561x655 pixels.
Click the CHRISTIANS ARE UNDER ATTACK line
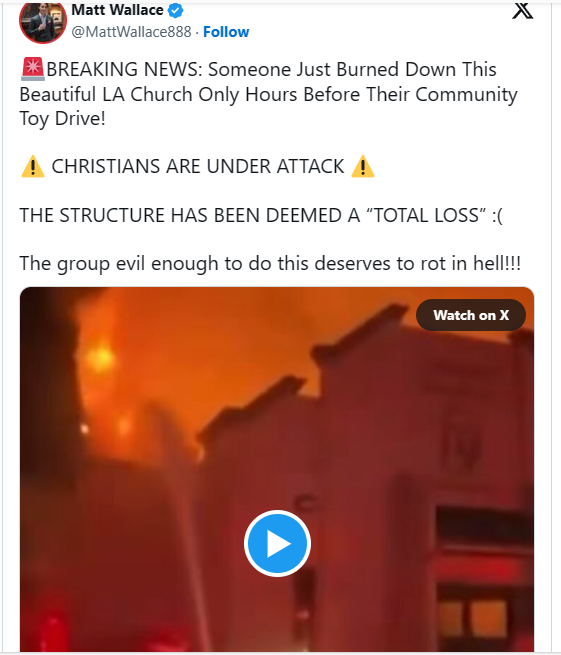click(198, 166)
